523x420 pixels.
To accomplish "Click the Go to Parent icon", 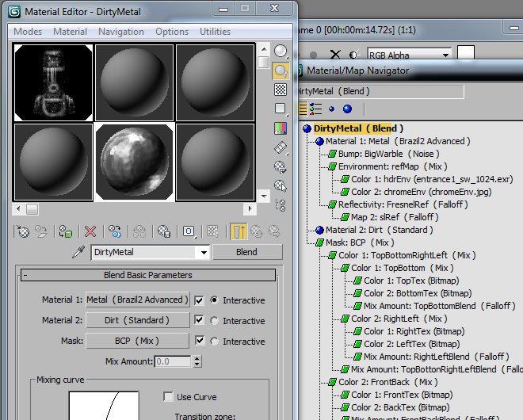I will (257, 231).
